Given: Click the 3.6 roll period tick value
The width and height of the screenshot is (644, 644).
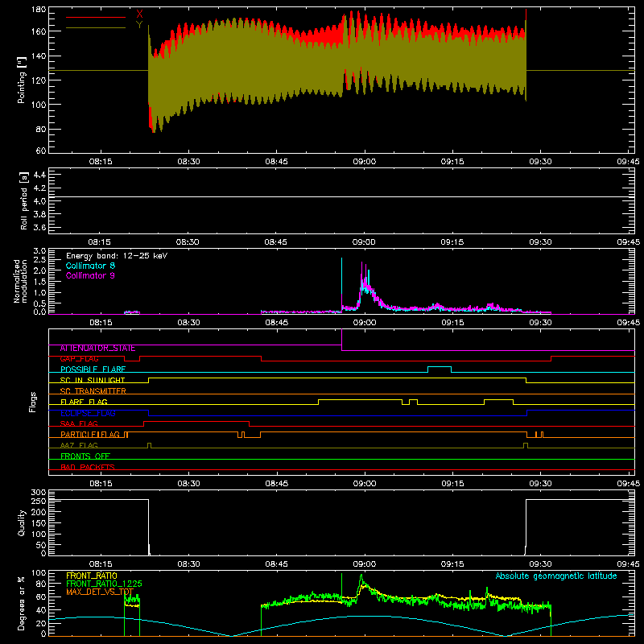Looking at the screenshot, I should [x=39, y=227].
